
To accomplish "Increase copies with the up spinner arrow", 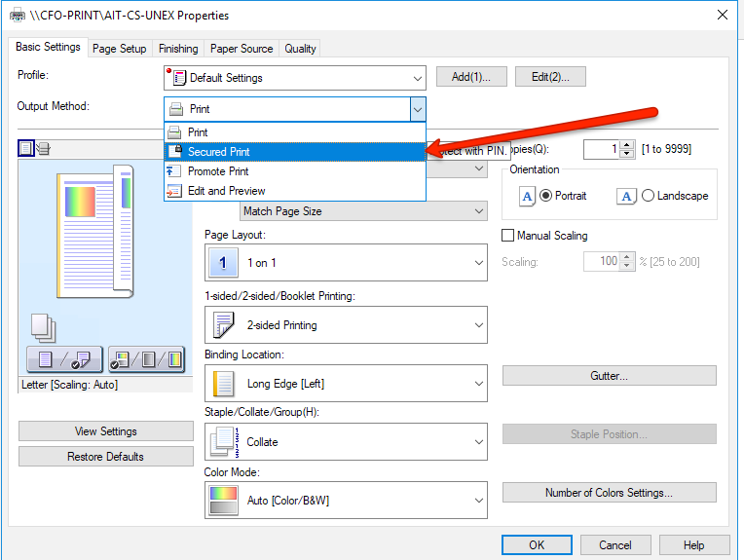I will tap(627, 144).
